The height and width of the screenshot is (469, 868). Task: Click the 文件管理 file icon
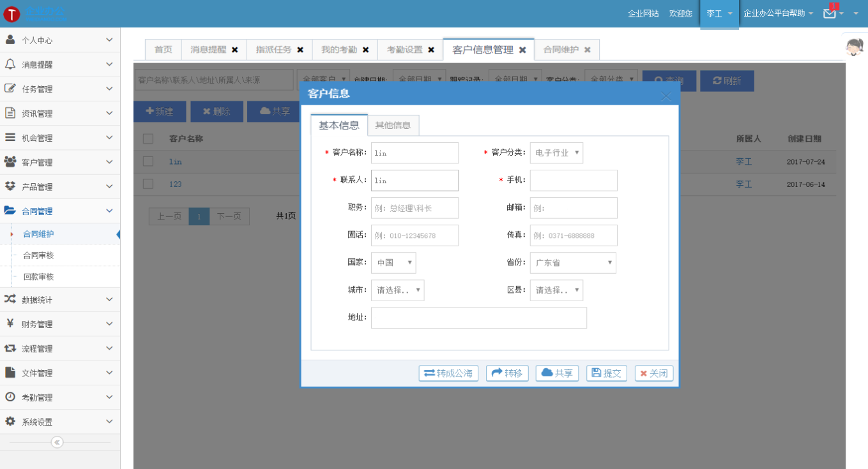click(10, 373)
